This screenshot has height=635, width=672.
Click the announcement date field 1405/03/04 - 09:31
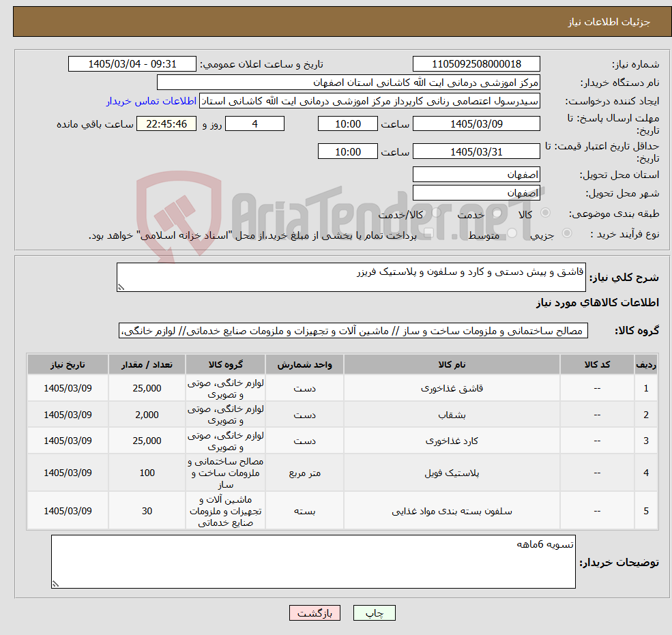[132, 64]
